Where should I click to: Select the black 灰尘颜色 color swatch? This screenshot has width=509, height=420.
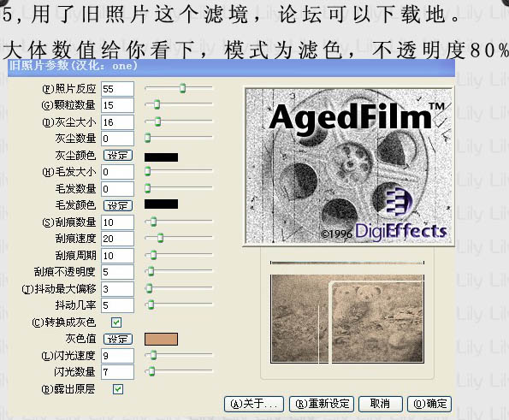click(161, 157)
